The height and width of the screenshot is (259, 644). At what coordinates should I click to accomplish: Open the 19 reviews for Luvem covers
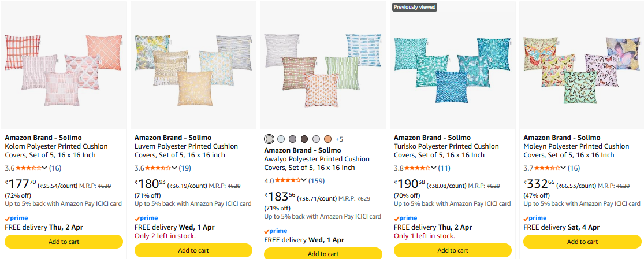[185, 168]
